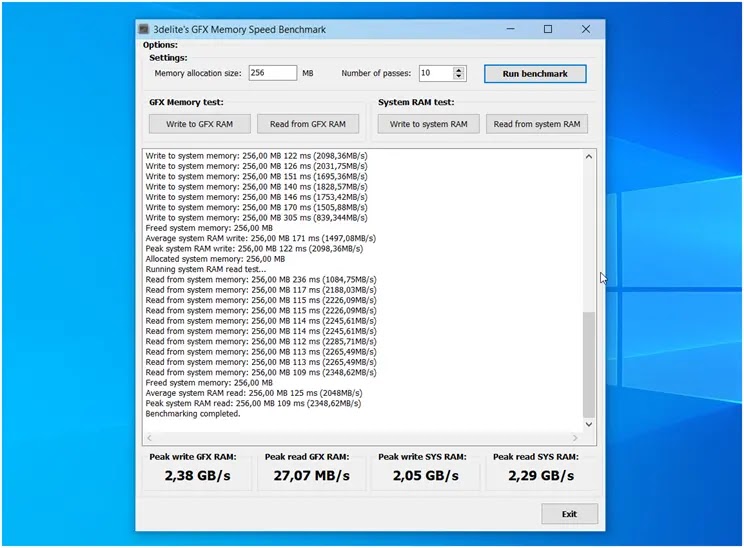Decrease the number of passes with down arrow
This screenshot has width=744, height=548.
click(x=458, y=76)
